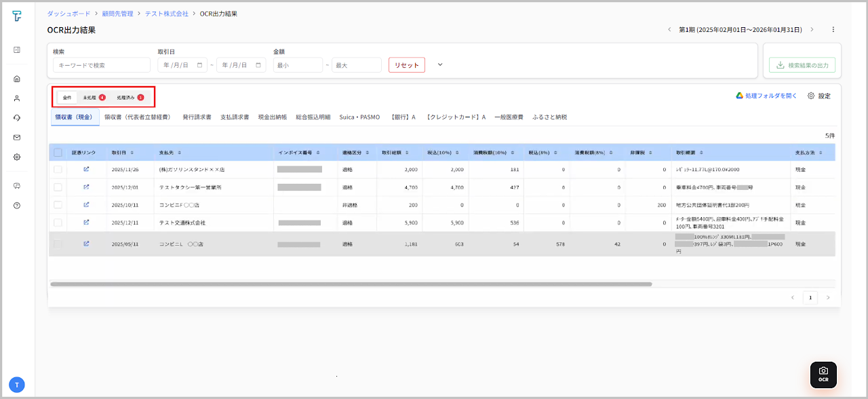Sort the 取引総額 column
The height and width of the screenshot is (399, 868).
[406, 153]
